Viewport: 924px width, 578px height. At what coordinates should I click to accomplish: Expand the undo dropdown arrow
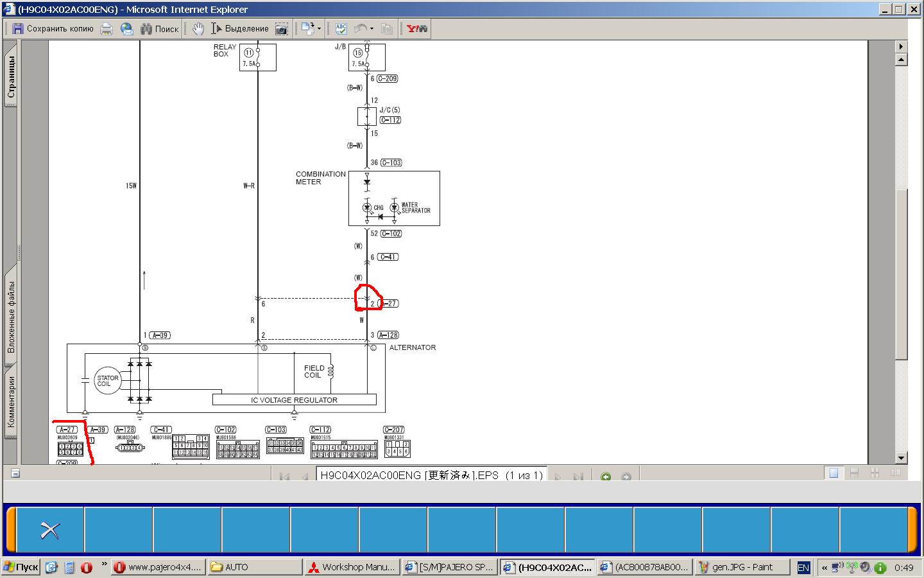(372, 29)
